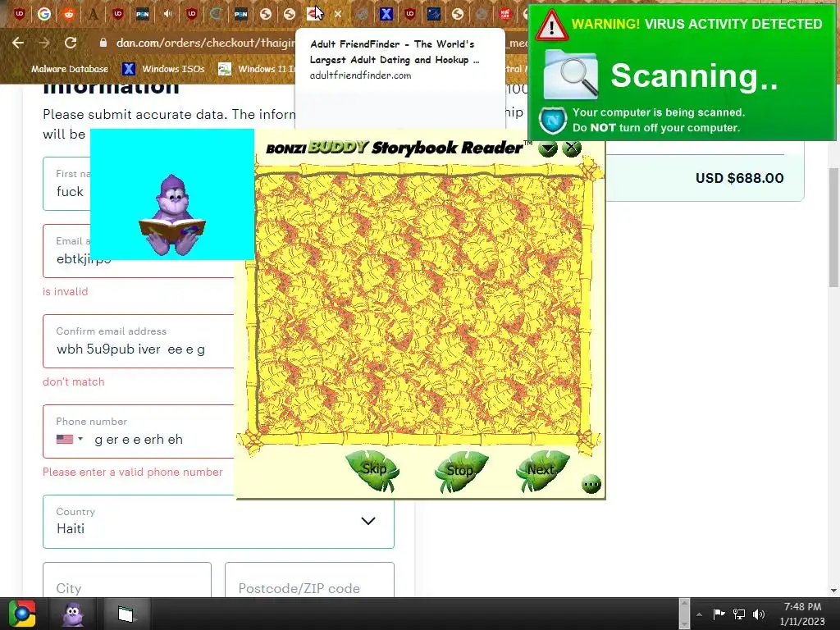
Task: Click the USD $688.00 price text
Action: click(739, 178)
